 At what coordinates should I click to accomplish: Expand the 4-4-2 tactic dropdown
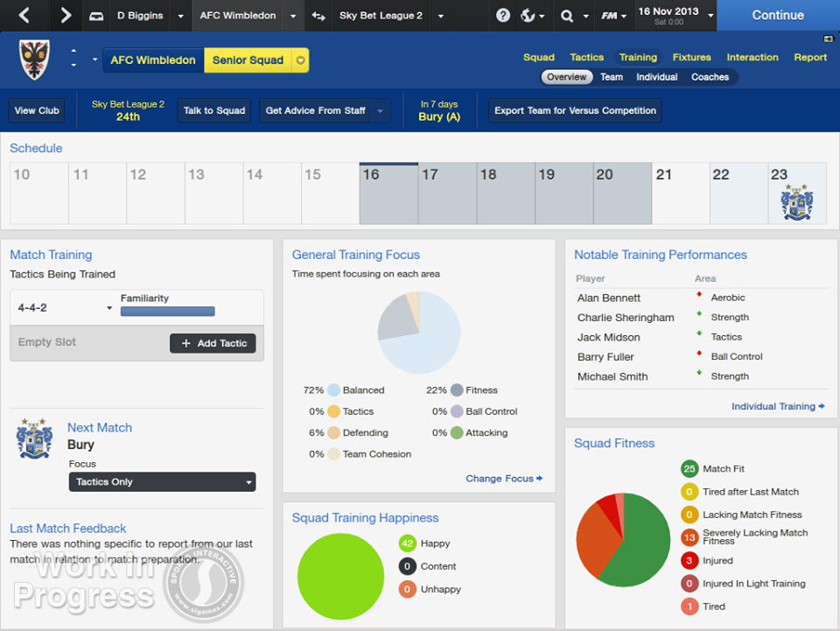[109, 308]
